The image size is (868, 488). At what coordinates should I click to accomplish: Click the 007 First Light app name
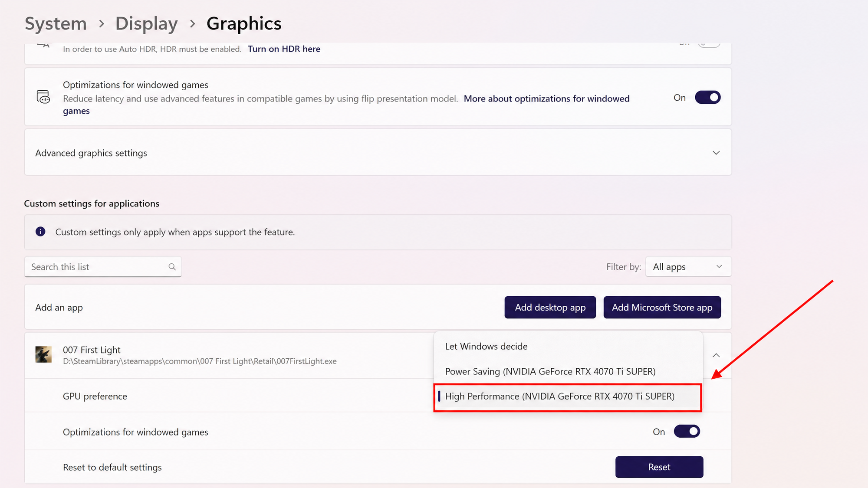pos(92,350)
